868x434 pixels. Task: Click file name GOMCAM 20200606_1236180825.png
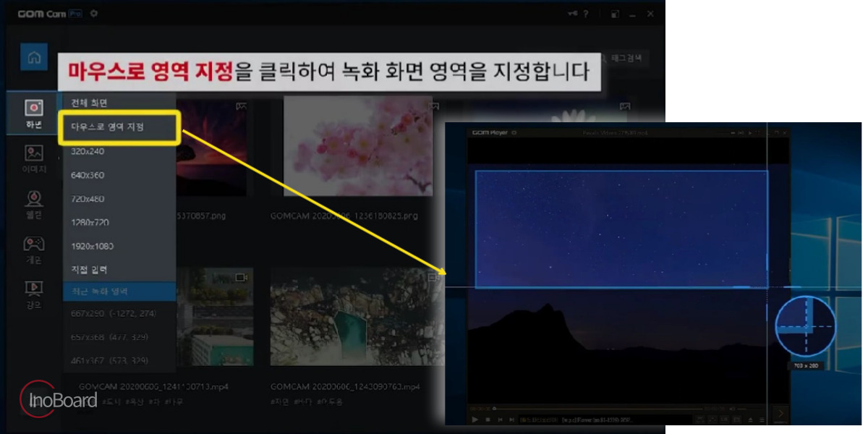(x=344, y=216)
